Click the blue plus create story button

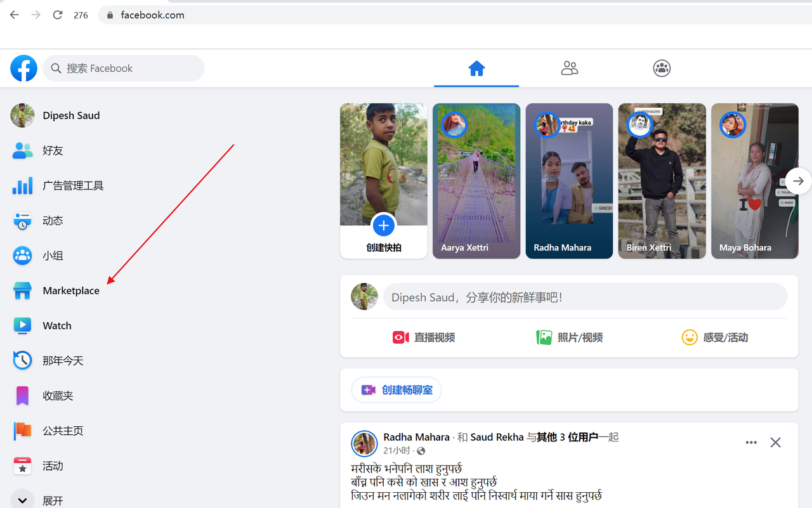pyautogui.click(x=383, y=225)
